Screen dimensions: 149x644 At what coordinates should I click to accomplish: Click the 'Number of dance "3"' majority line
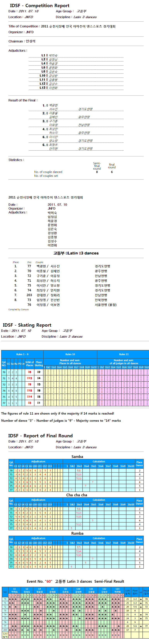61,421
